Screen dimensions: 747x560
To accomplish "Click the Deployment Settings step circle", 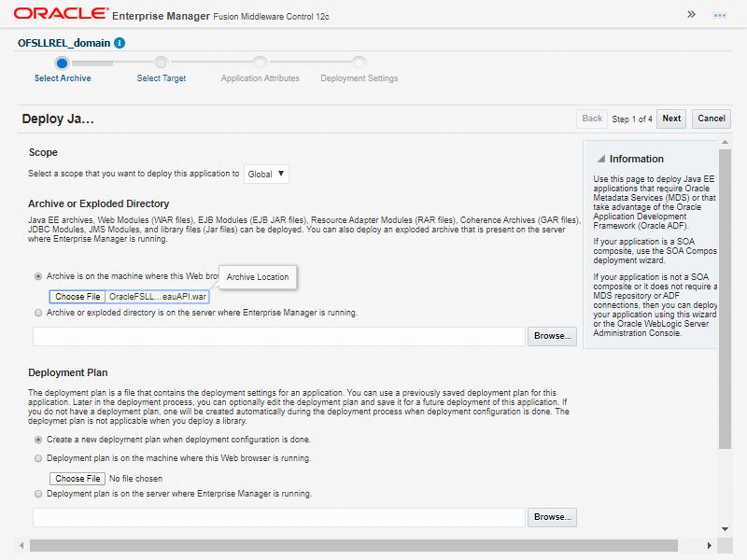I will (359, 63).
